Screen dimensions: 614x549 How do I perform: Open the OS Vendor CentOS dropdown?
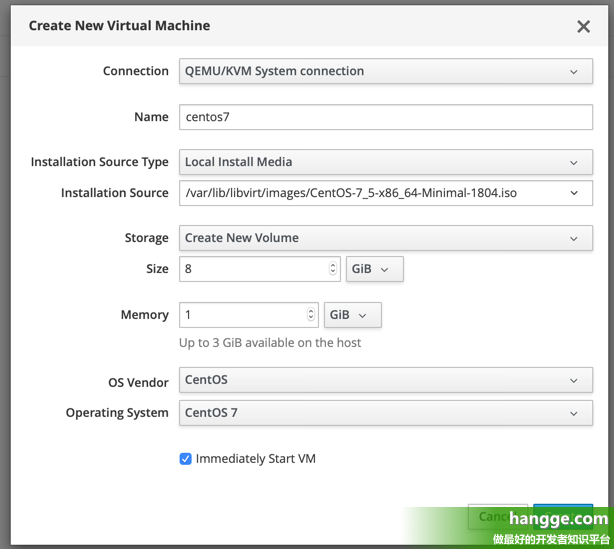(x=386, y=380)
